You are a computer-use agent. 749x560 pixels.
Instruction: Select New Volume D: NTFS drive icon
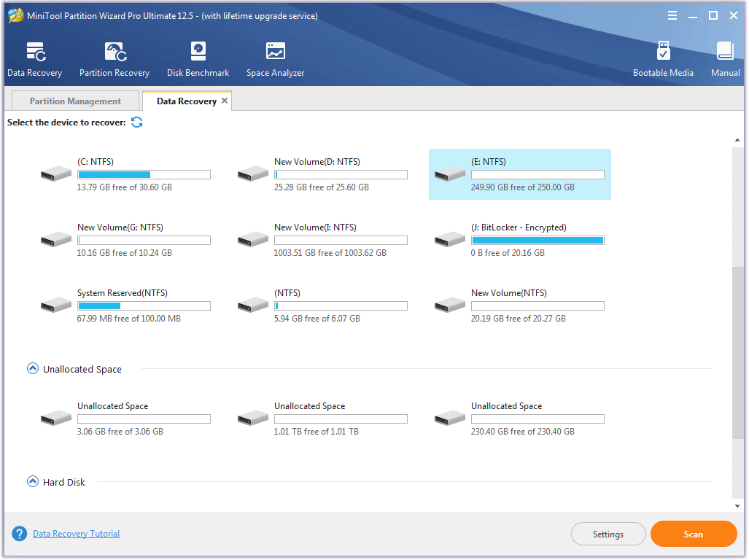click(x=252, y=174)
